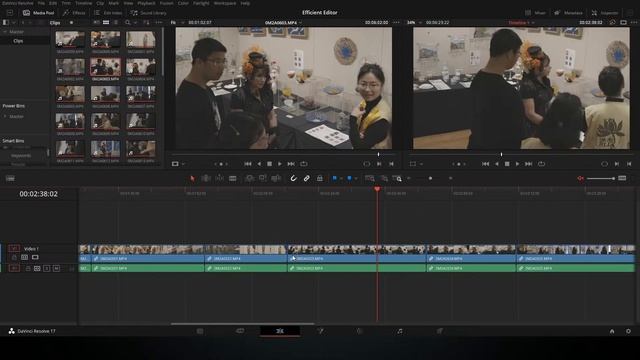The image size is (640, 360).
Task: Go to next edit in timeline viewer
Action: coord(528,164)
